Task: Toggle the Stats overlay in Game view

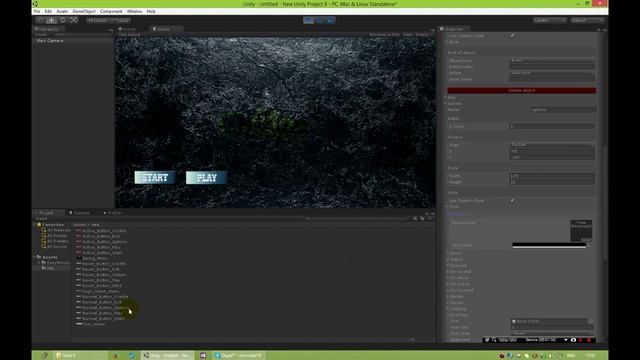Action: click(x=408, y=35)
